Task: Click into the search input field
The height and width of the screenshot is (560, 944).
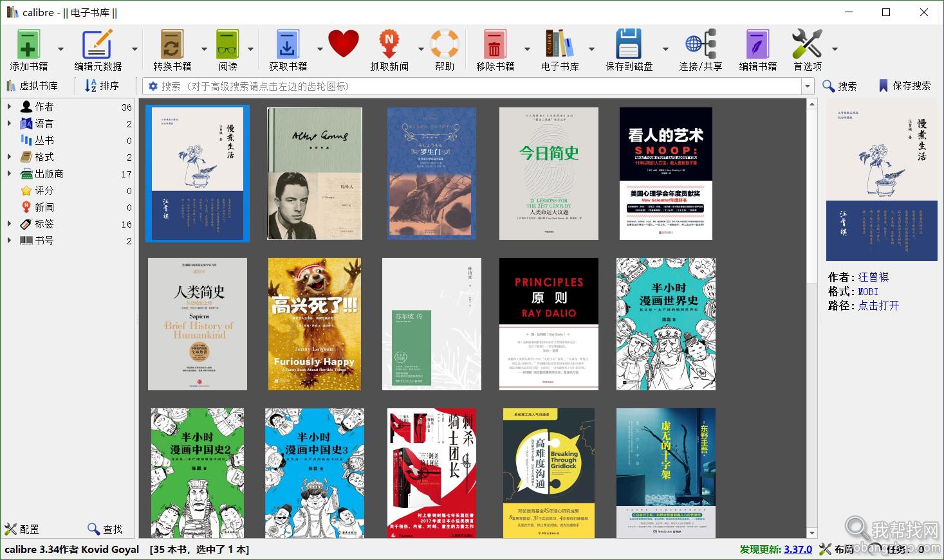Action: click(479, 86)
